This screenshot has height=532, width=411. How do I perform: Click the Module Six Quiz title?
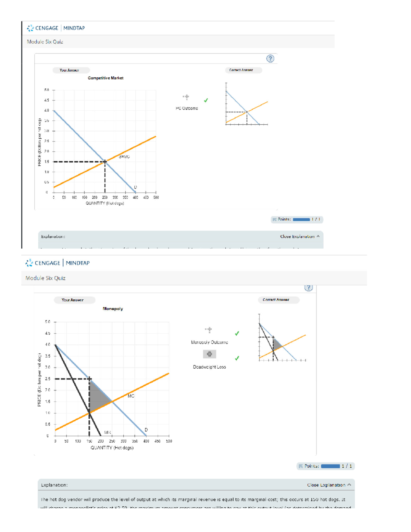45,41
